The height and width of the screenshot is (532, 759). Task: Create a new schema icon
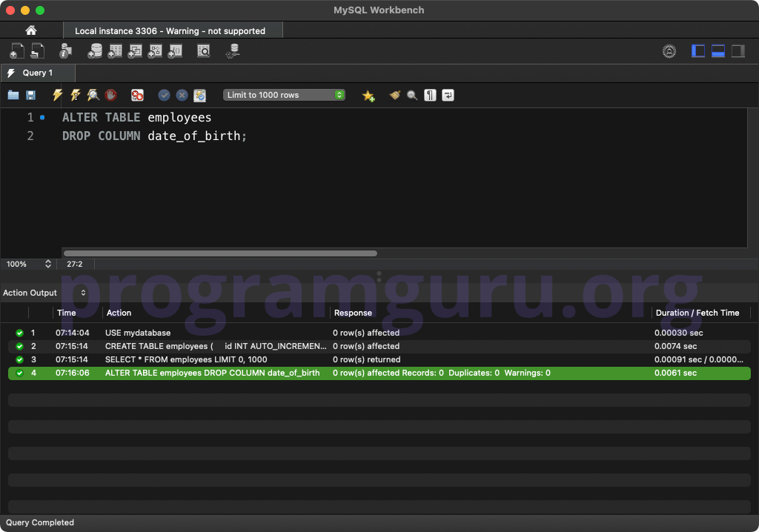(x=95, y=51)
